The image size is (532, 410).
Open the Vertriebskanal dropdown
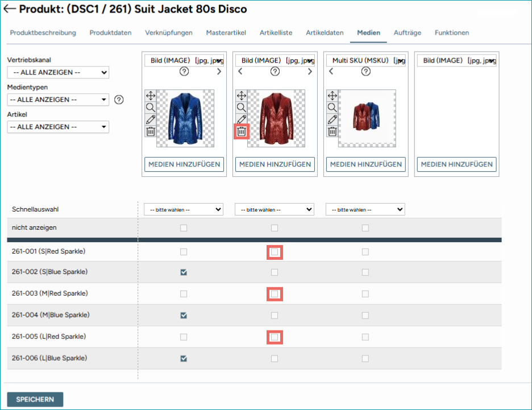click(x=58, y=72)
